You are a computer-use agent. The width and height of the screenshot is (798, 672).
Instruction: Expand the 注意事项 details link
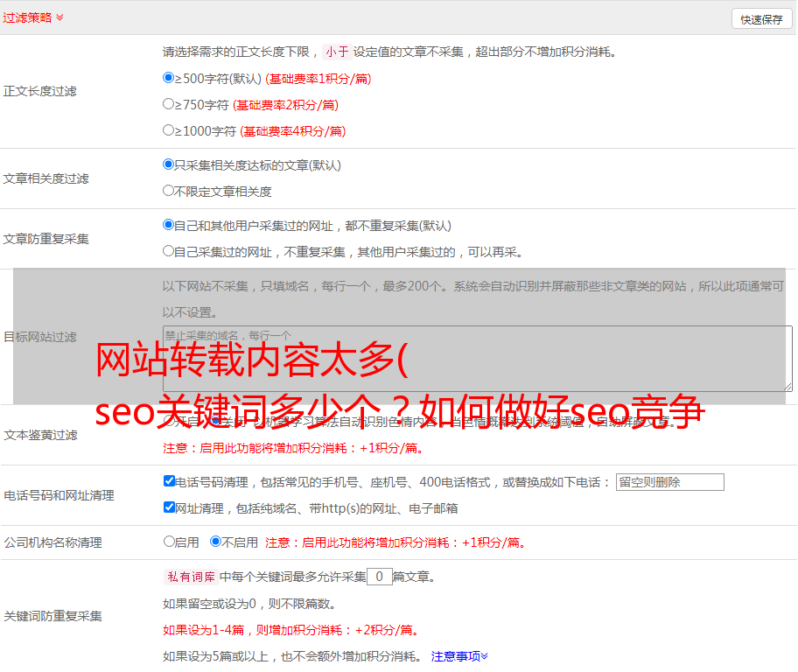[459, 655]
